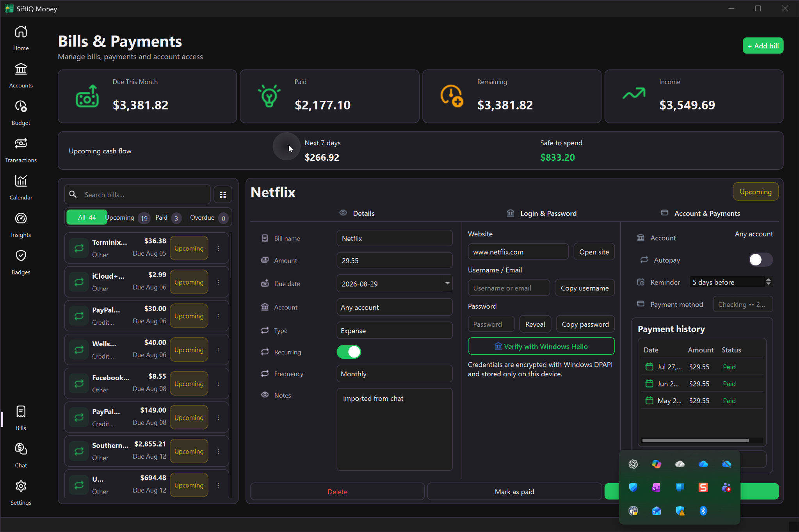Open the Budget page
Screen dimensions: 799x532
(x=21, y=113)
